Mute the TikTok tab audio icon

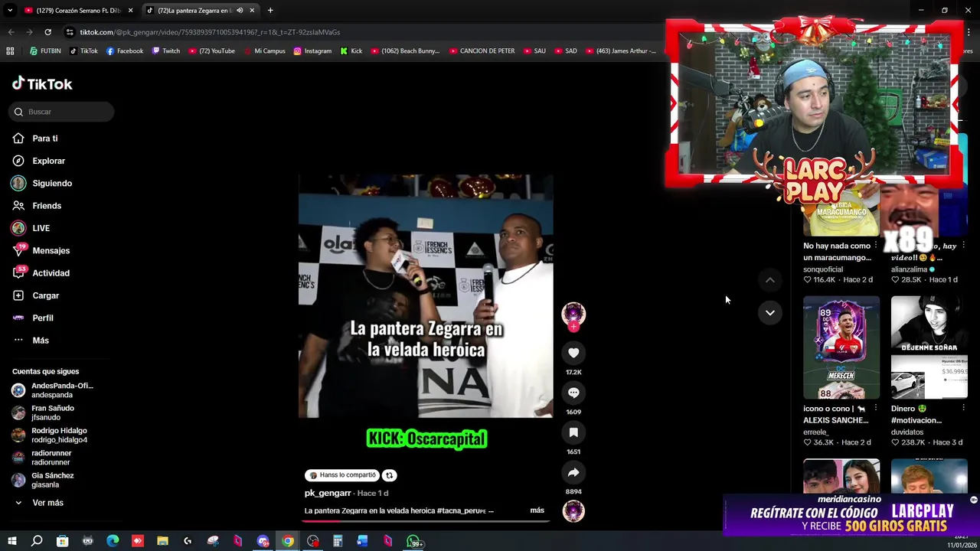click(240, 11)
